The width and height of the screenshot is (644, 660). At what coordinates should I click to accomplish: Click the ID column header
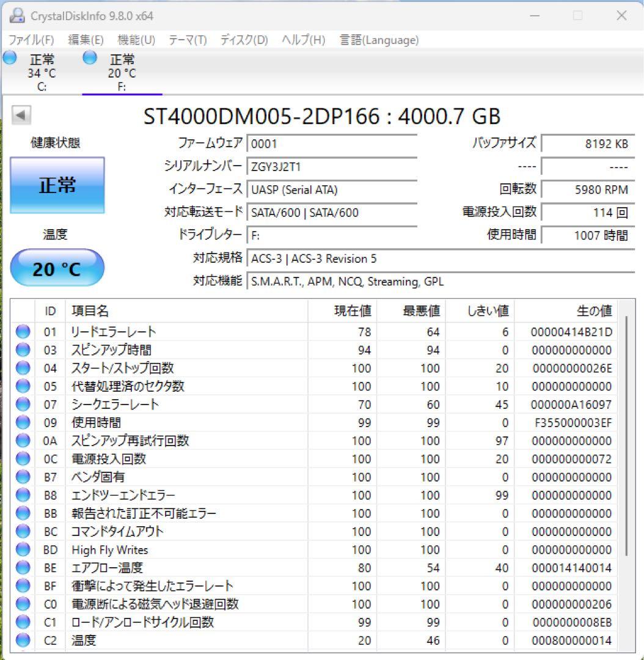50,311
